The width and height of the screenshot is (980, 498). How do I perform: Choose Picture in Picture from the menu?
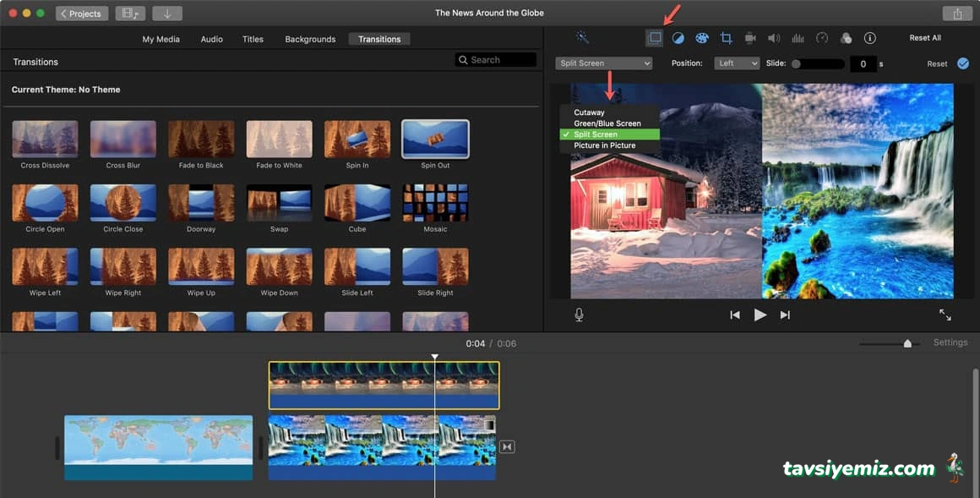point(604,145)
